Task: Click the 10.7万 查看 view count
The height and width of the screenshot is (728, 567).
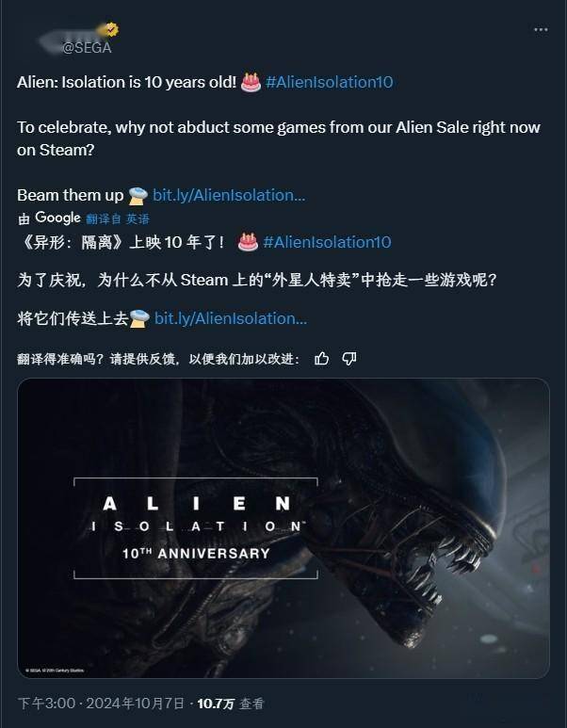Action: click(x=231, y=704)
